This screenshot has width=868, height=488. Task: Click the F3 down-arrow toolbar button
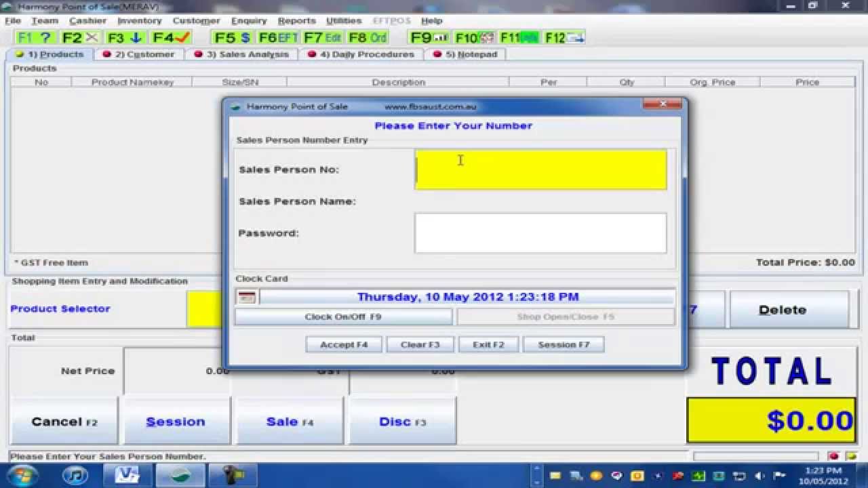(x=125, y=37)
